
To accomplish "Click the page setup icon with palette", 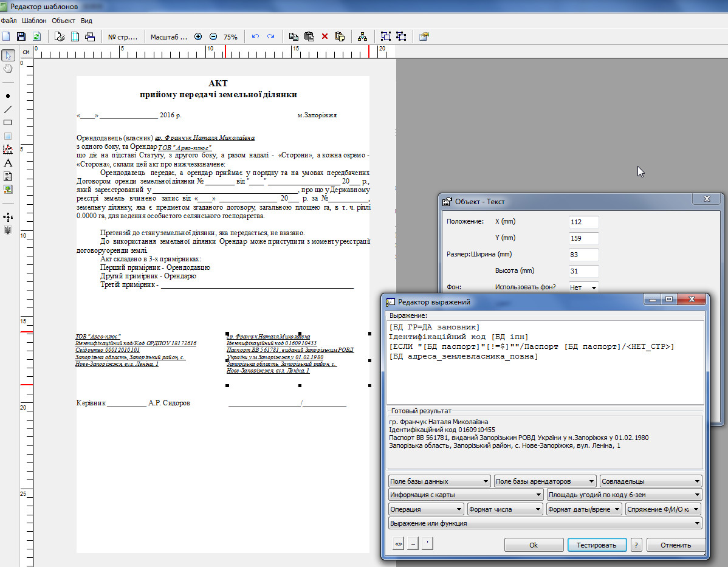I will click(59, 36).
